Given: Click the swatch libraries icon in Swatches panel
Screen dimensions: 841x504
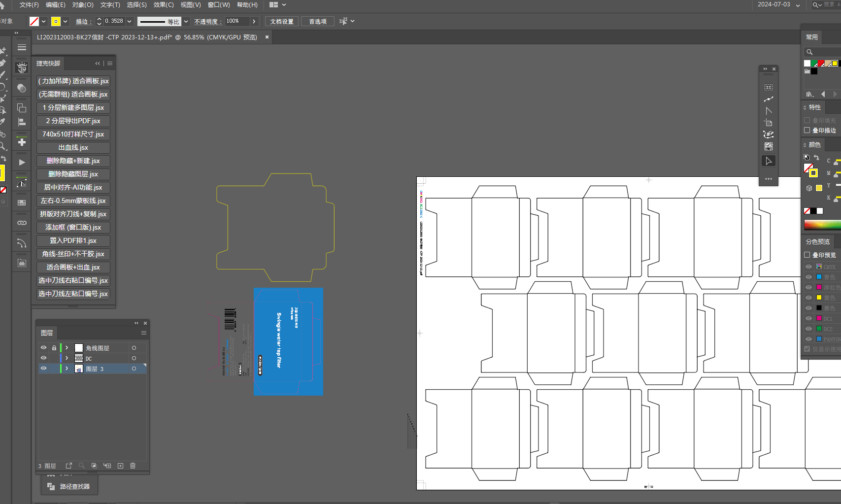Looking at the screenshot, I should pos(809,94).
